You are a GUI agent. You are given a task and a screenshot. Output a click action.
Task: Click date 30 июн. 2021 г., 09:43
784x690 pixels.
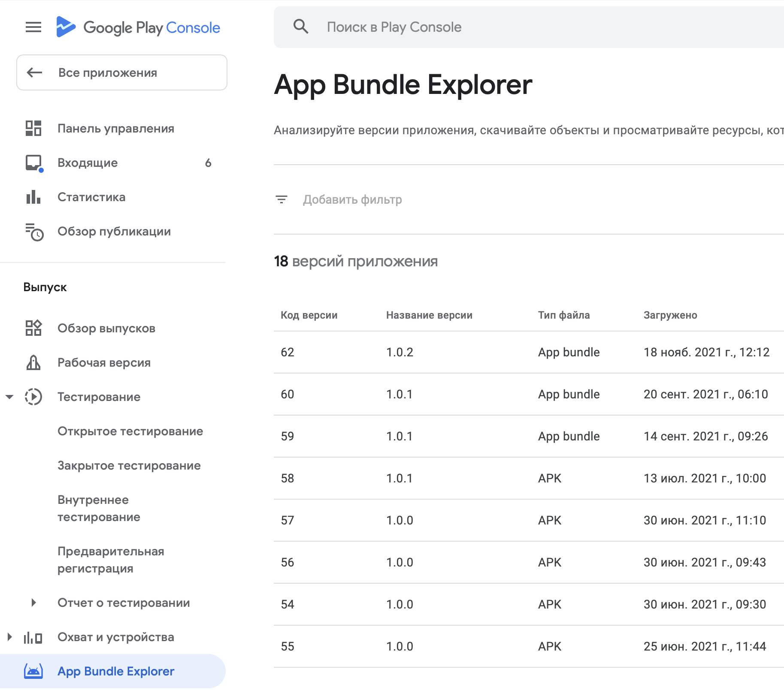[705, 562]
